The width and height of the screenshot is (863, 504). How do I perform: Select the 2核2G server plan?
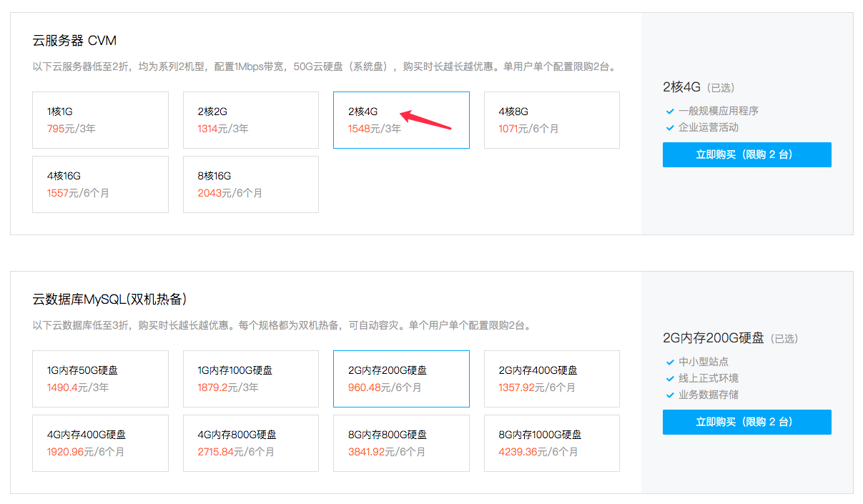click(251, 119)
